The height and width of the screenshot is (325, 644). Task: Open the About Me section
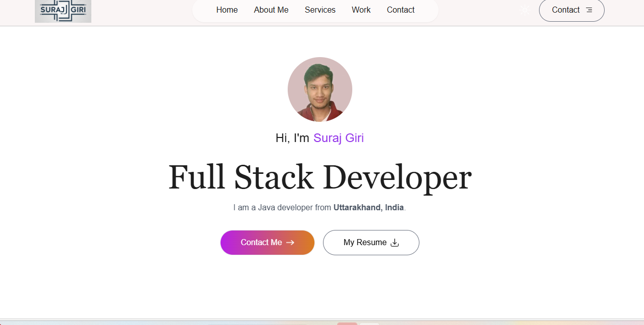271,10
